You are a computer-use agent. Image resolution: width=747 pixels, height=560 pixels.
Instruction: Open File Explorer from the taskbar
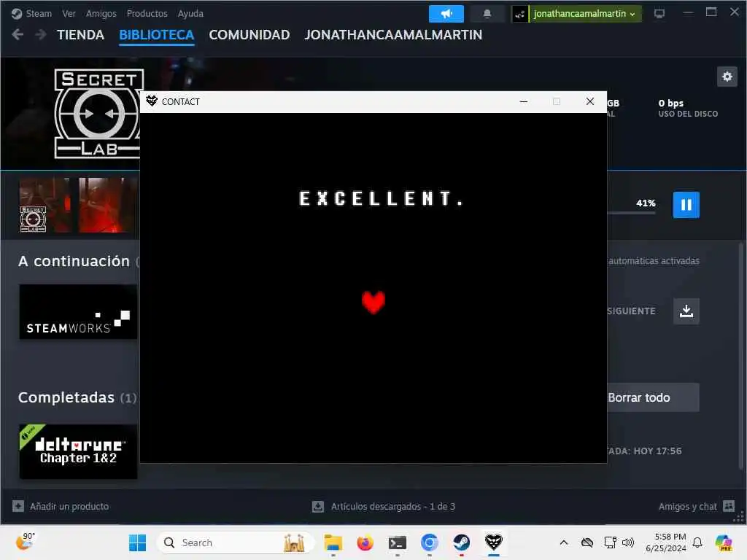(333, 542)
